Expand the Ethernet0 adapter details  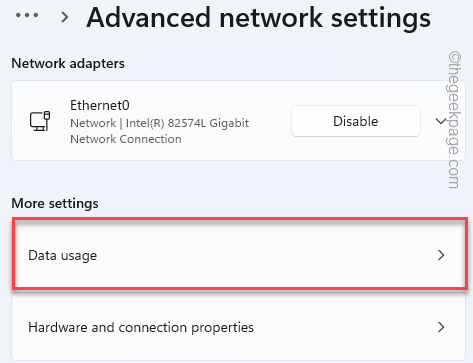[441, 121]
